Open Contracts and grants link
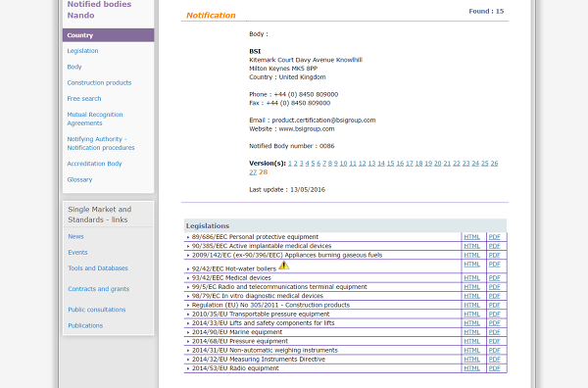The image size is (588, 388). click(99, 289)
